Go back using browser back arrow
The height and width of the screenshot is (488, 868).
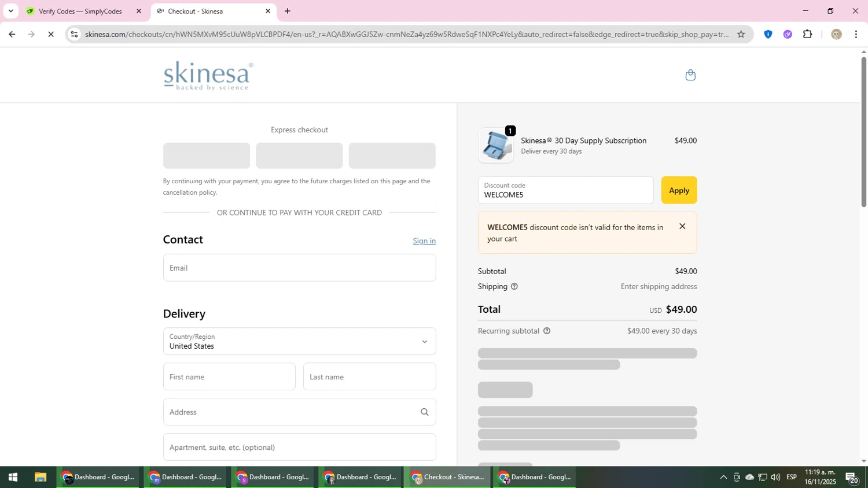12,35
